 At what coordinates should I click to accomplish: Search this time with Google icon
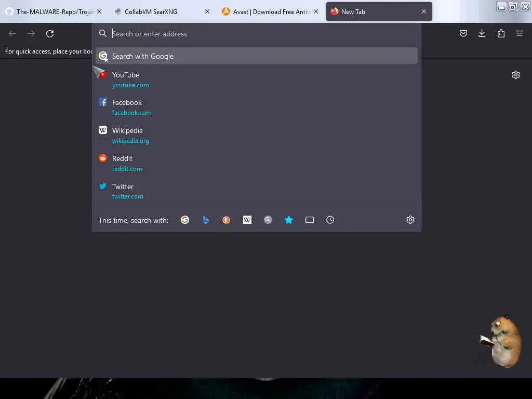pyautogui.click(x=185, y=220)
